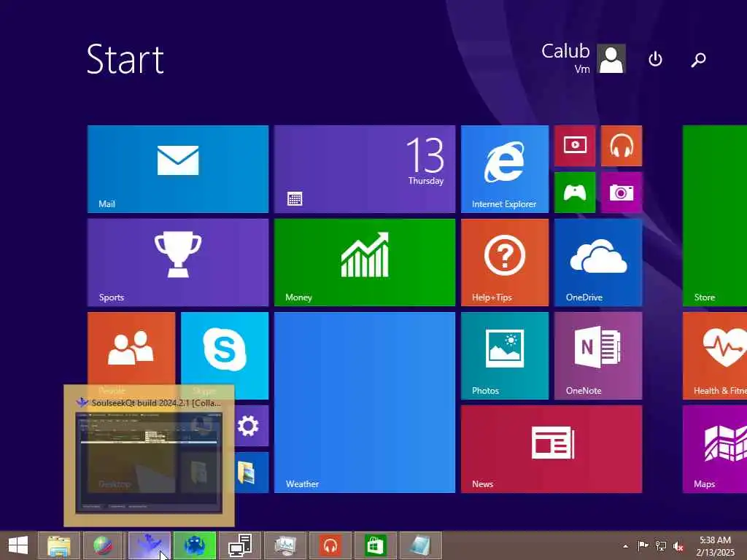
Task: Open the Xbox Games tile
Action: pos(575,192)
